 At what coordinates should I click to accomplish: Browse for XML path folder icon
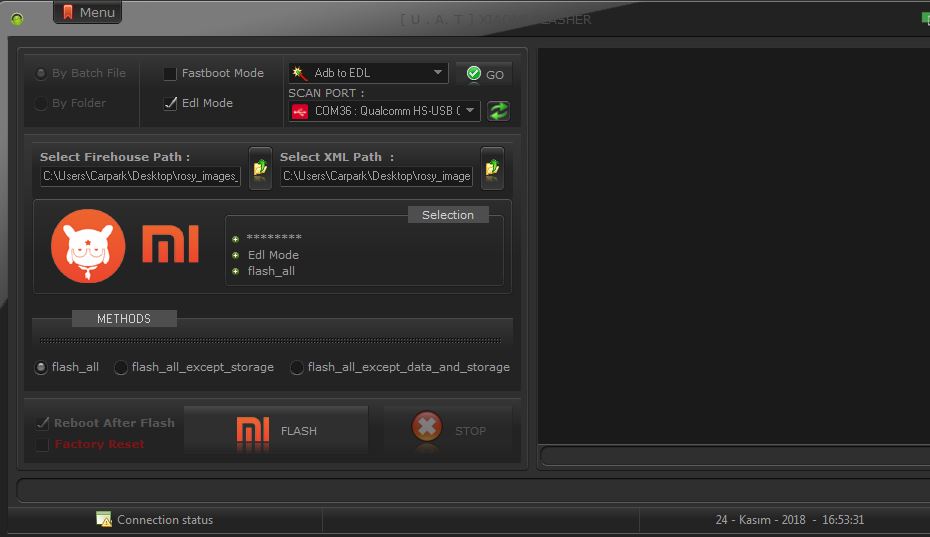click(492, 169)
